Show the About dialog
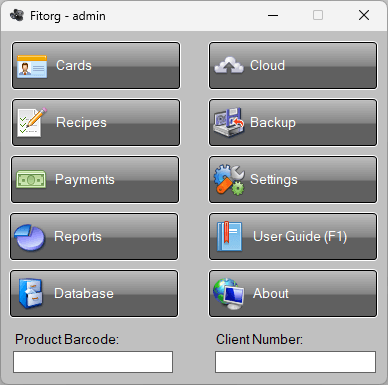This screenshot has width=388, height=385. coord(293,294)
